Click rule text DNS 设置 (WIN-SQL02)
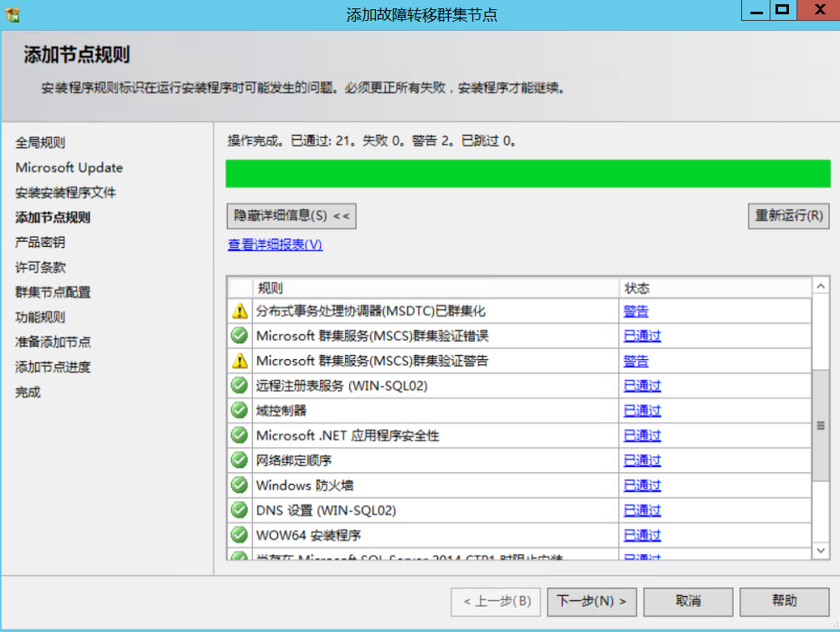Screen dimensions: 840x632 point(327,511)
